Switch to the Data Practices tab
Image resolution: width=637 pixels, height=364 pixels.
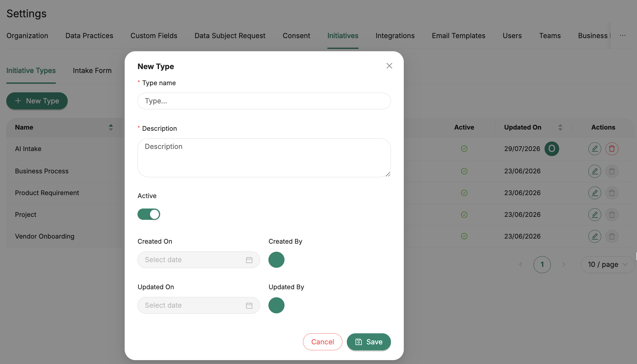tap(89, 36)
